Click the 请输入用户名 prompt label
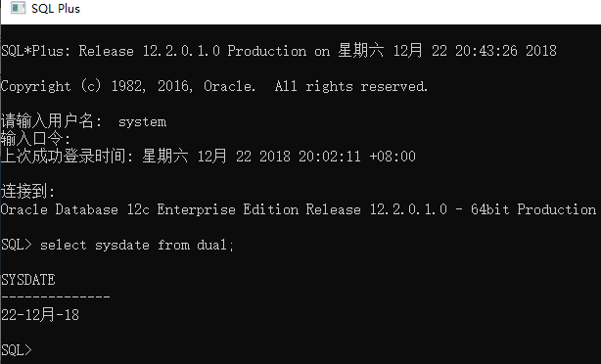This screenshot has height=364, width=601. coord(51,121)
